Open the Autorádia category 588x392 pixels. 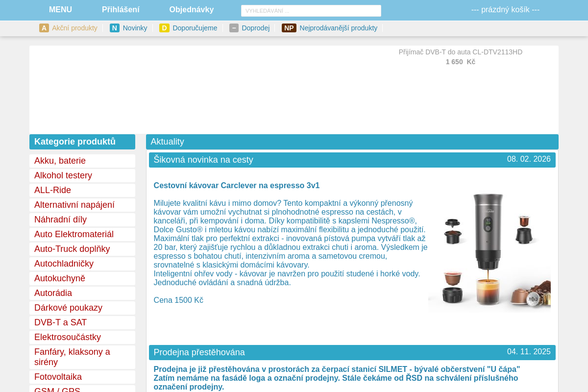[53, 293]
